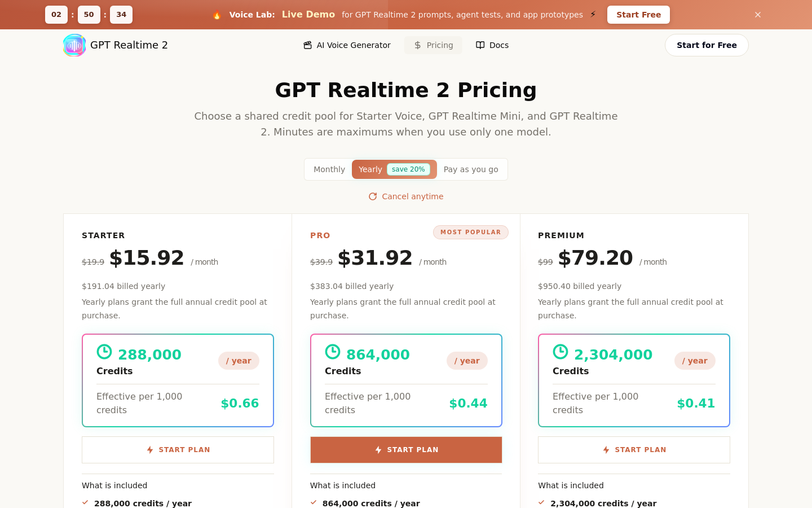Click the Start for Free header button
This screenshot has height=508, width=812.
(707, 45)
